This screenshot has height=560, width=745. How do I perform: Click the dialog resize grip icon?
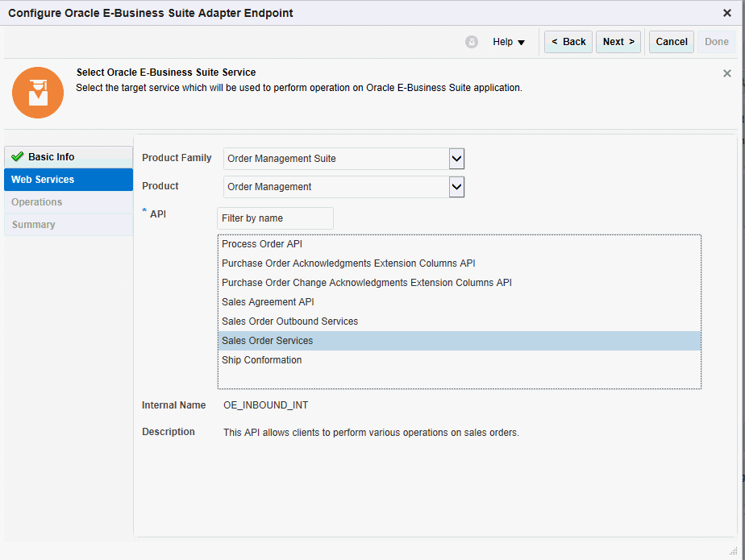click(733, 550)
